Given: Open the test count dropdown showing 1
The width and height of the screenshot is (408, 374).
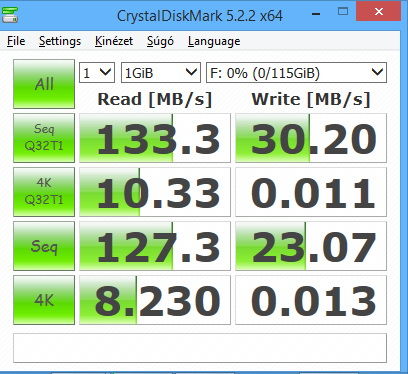Looking at the screenshot, I should [x=97, y=72].
